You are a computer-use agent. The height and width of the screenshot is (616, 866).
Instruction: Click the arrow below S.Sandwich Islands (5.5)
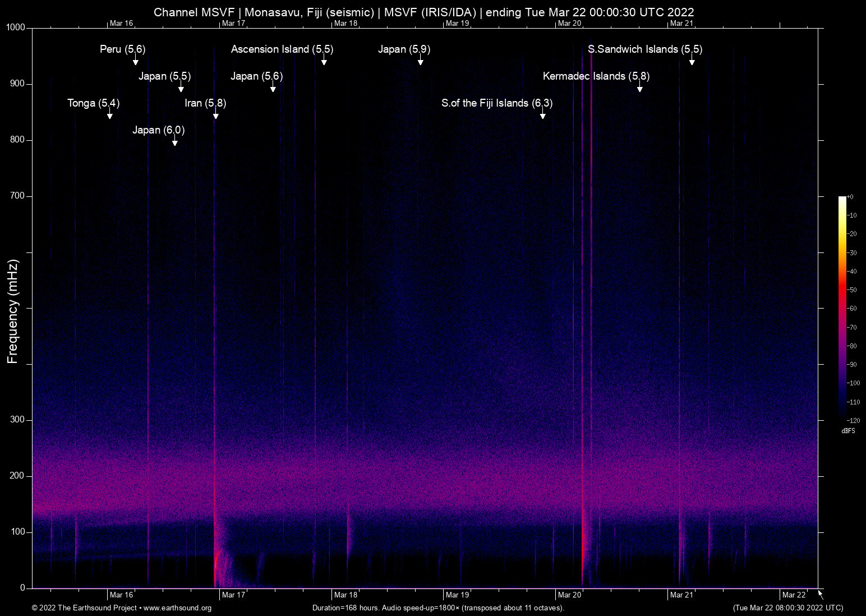692,61
